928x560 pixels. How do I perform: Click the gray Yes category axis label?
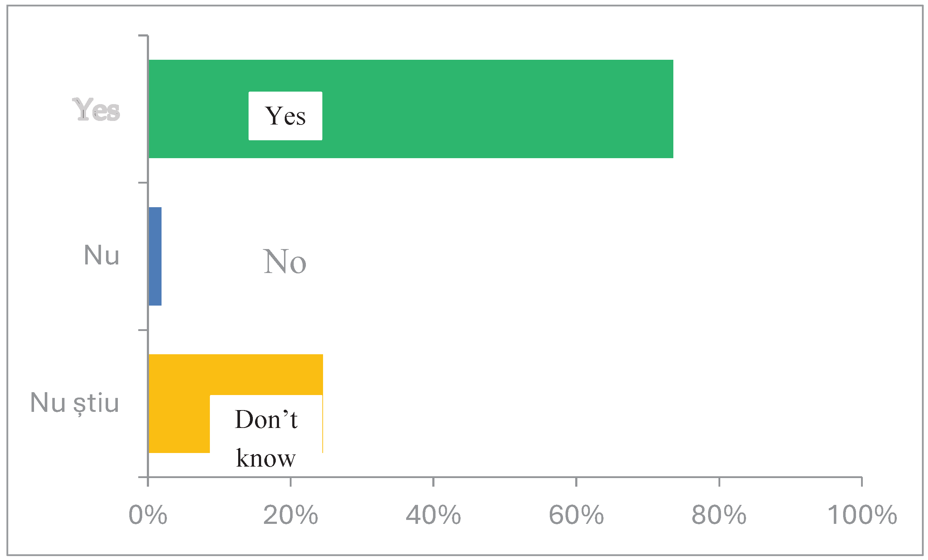(96, 109)
